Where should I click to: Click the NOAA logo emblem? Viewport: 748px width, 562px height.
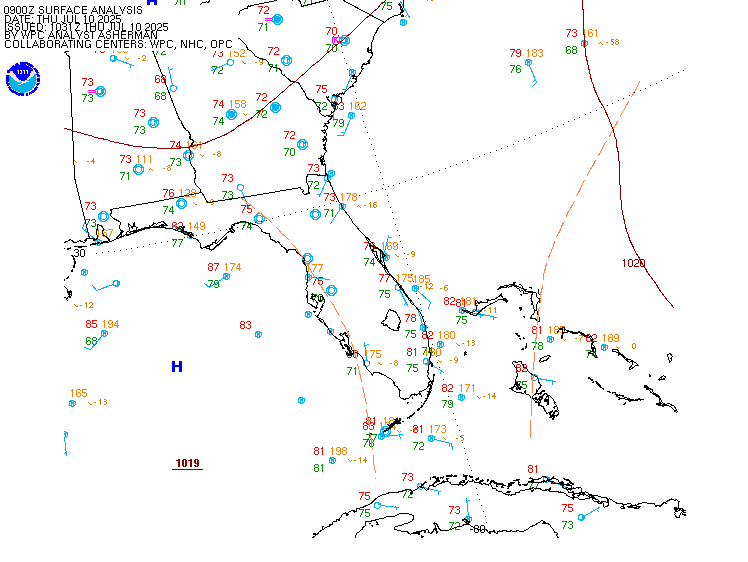click(x=23, y=79)
